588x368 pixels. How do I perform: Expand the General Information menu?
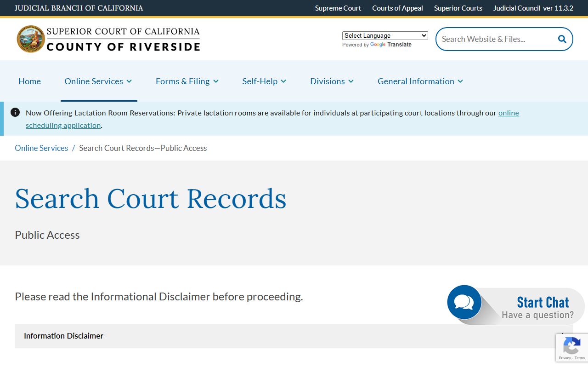(420, 81)
